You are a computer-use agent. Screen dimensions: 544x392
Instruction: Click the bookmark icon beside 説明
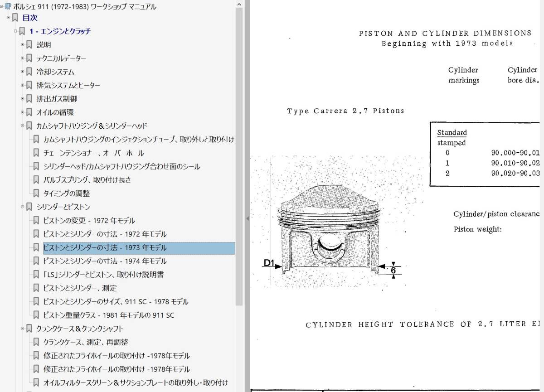click(29, 44)
